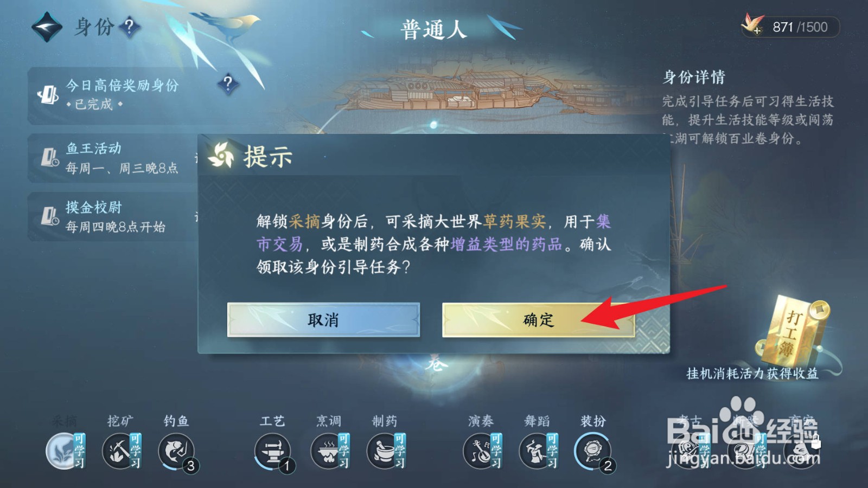The height and width of the screenshot is (488, 868).
Task: Go back using the diamond icon
Action: point(47,27)
